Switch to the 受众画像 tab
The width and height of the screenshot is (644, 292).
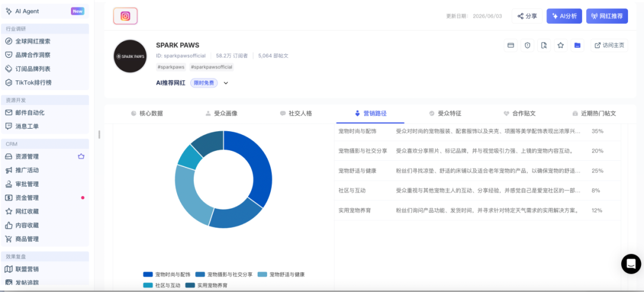coord(221,113)
